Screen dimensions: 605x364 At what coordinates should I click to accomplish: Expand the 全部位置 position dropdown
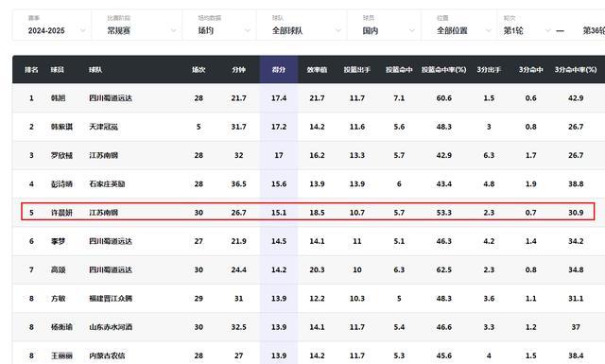(459, 26)
